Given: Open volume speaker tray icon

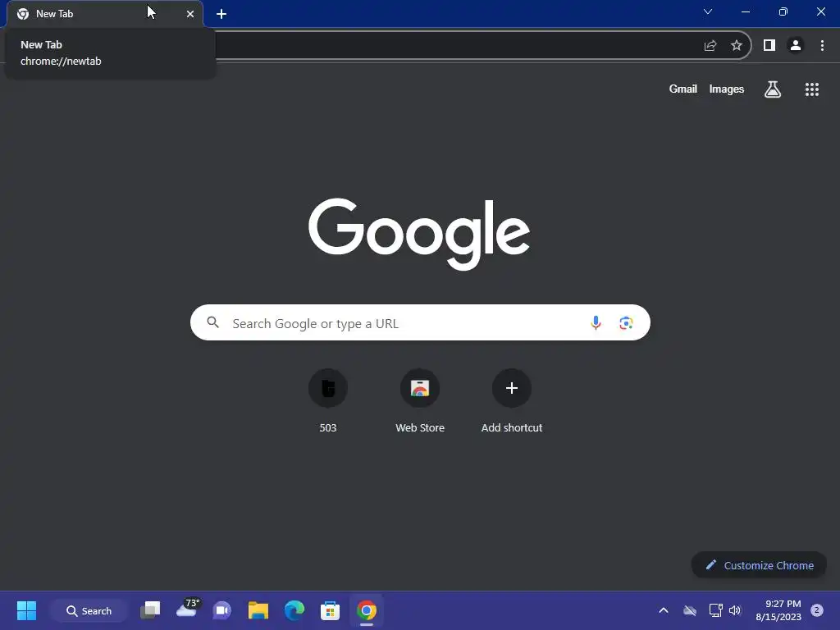Looking at the screenshot, I should (x=735, y=610).
